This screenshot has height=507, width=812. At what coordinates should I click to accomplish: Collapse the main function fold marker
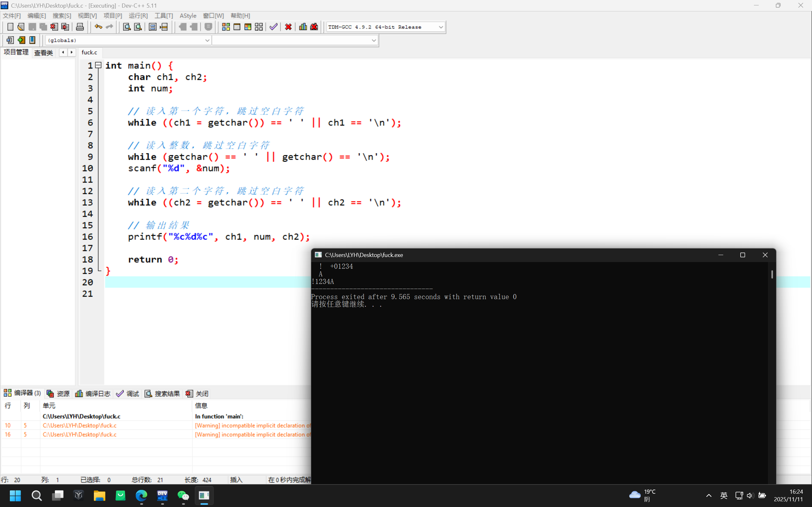coord(98,65)
